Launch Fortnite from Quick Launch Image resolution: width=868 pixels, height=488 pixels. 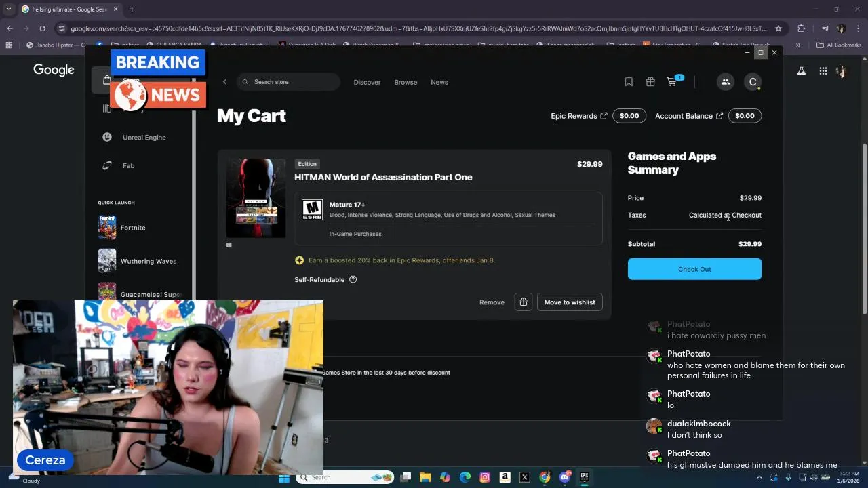tap(133, 228)
